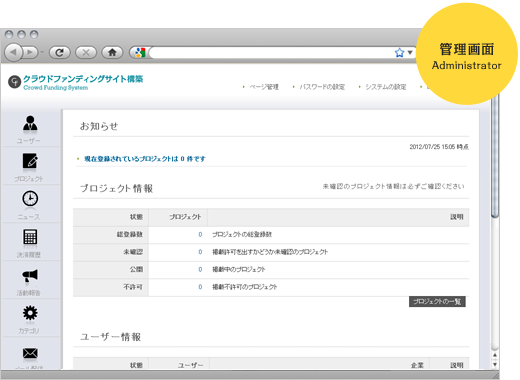This screenshot has width=520, height=380.
Task: Click the 総登録数 project count 0
Action: click(x=200, y=234)
